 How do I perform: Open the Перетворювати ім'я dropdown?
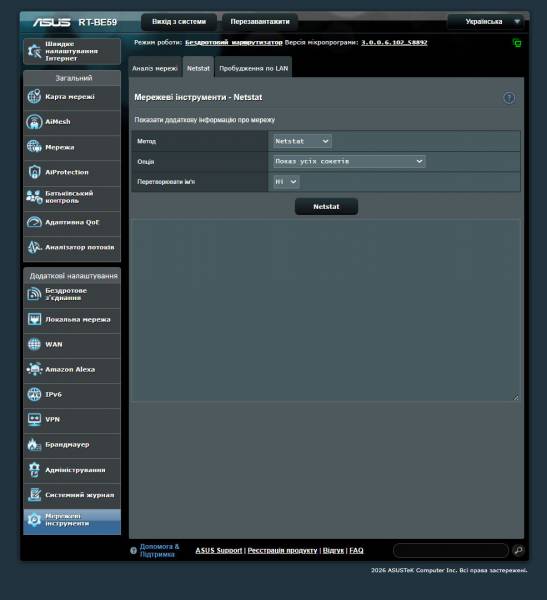pyautogui.click(x=286, y=182)
